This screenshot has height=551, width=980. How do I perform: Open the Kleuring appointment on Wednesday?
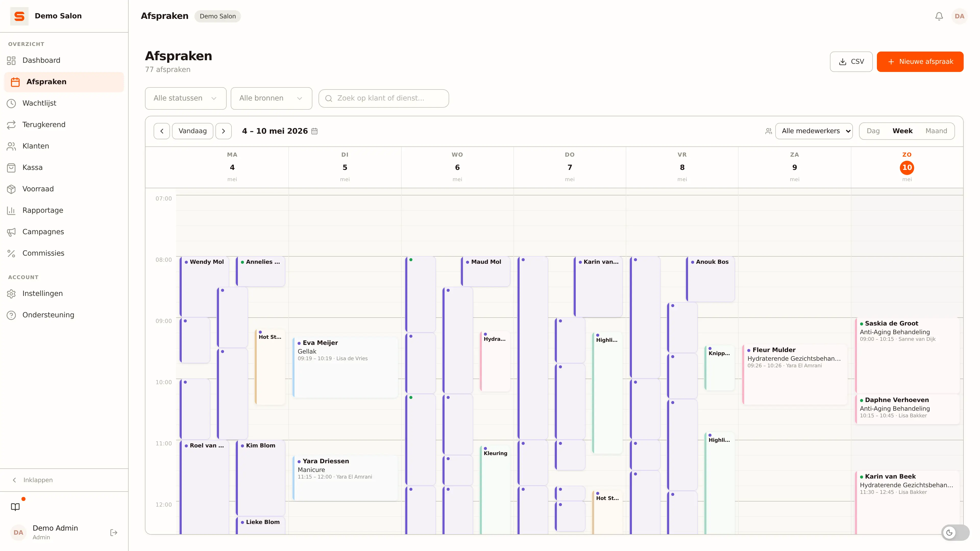(495, 490)
